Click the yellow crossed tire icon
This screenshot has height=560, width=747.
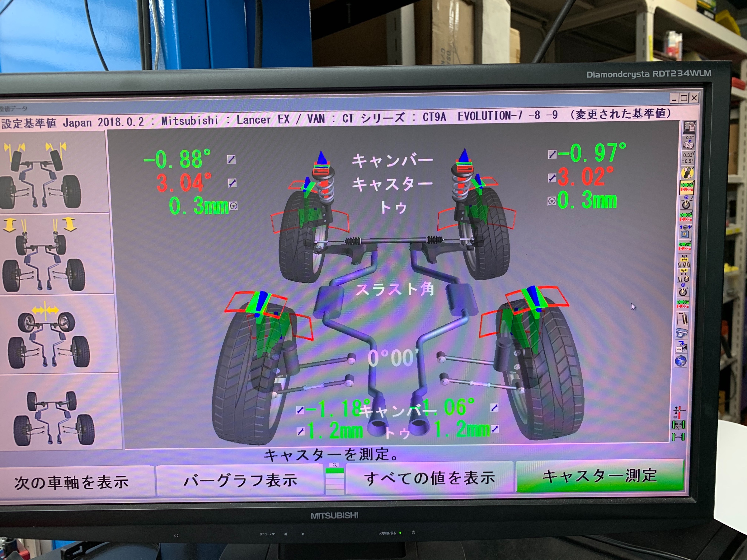(687, 173)
